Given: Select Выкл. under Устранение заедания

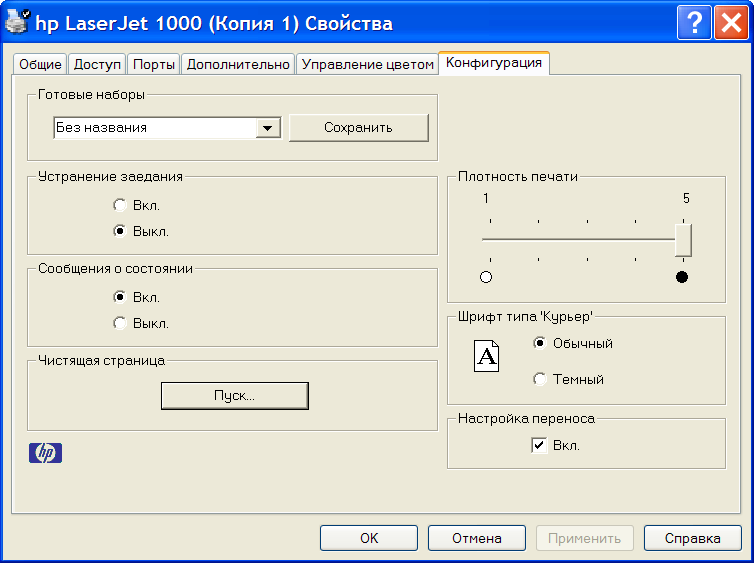Looking at the screenshot, I should point(120,231).
